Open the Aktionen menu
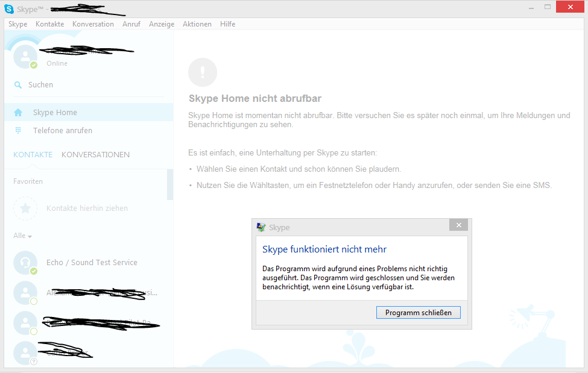Viewport: 588px width, 373px height. click(197, 24)
